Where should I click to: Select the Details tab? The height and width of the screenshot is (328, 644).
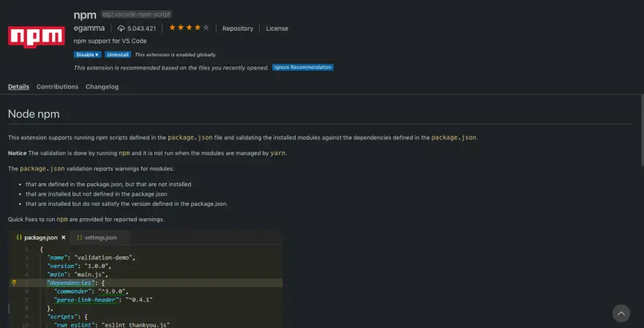click(x=18, y=86)
